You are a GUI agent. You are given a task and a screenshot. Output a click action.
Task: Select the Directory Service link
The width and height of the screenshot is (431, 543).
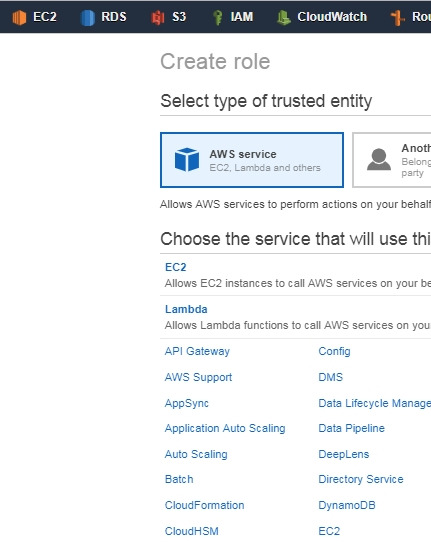coord(361,479)
